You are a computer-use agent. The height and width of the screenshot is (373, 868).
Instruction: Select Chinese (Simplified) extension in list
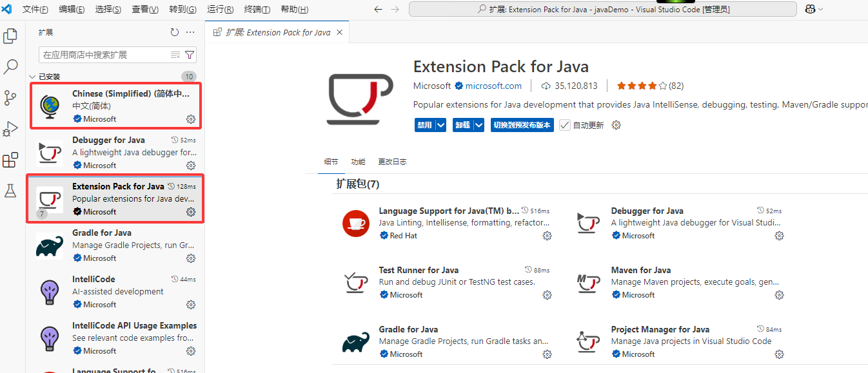point(115,106)
